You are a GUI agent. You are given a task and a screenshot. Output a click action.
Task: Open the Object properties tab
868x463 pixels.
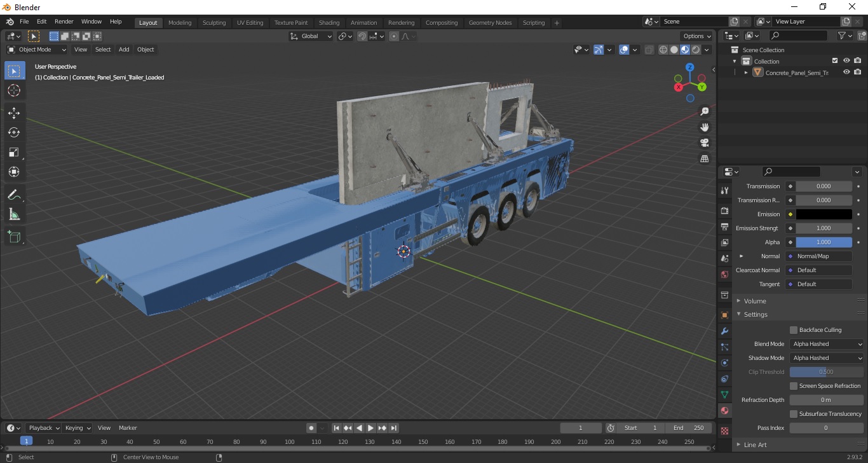[724, 315]
